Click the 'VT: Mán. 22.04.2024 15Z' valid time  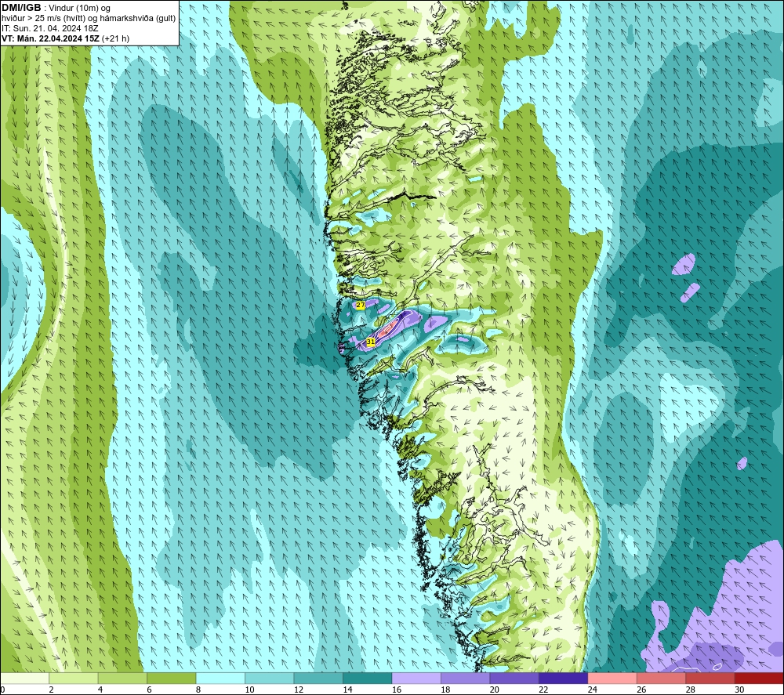50,38
